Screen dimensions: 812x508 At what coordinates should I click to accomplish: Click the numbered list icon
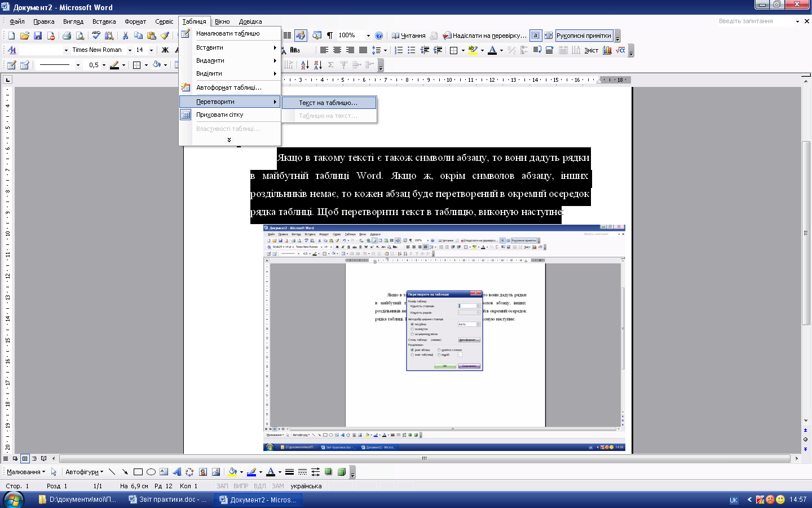point(399,50)
